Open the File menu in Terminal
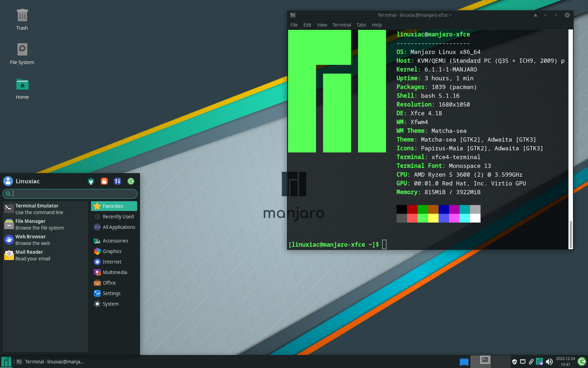The width and height of the screenshot is (588, 368). click(x=294, y=25)
